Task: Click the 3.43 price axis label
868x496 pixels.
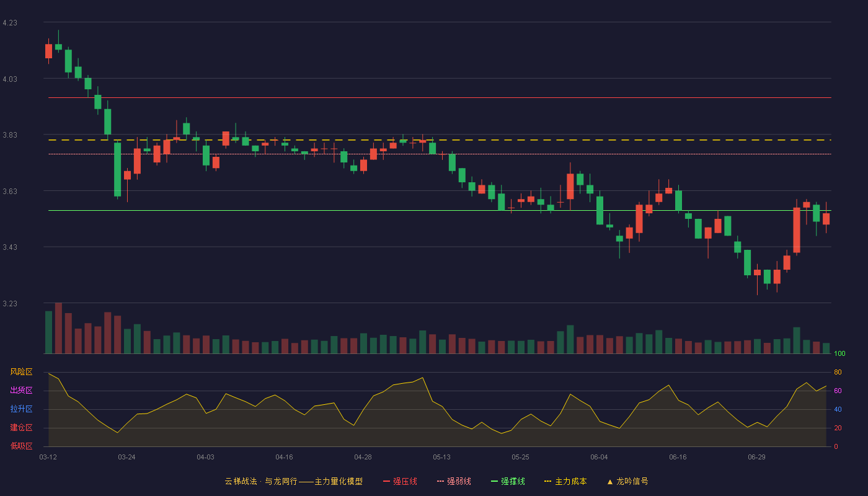Action: point(10,247)
